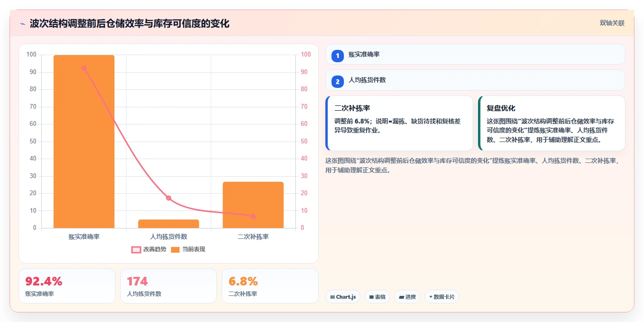Click the 复盘优化 info card title
Screen dimensions: 644x322
(501, 108)
